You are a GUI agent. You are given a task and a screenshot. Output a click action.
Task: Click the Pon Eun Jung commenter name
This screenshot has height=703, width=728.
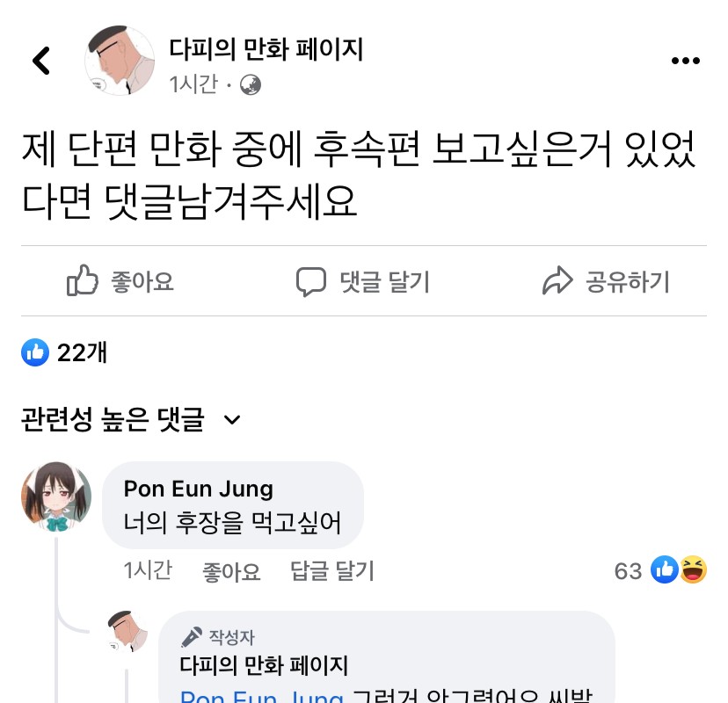[x=199, y=489]
